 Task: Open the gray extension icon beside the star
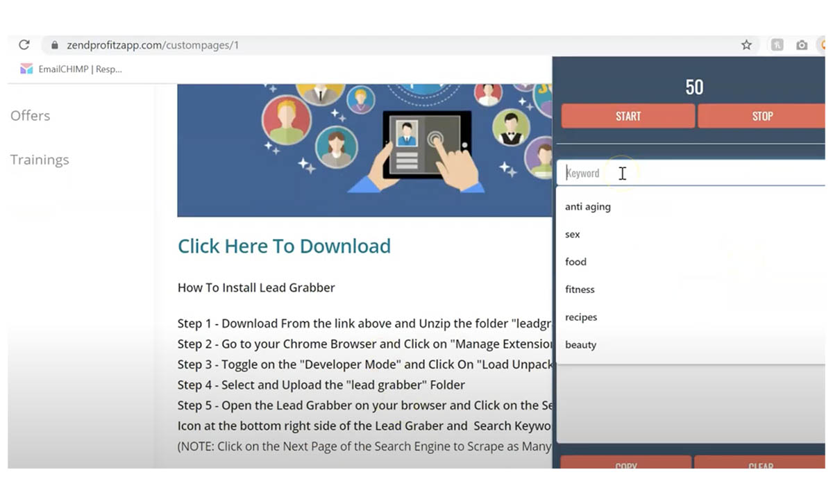click(777, 44)
